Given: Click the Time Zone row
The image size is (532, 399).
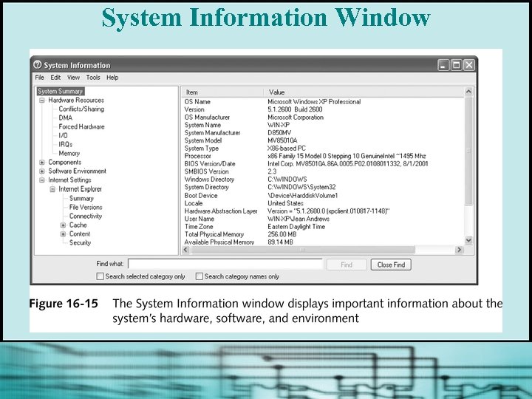Looking at the screenshot, I should [323, 227].
